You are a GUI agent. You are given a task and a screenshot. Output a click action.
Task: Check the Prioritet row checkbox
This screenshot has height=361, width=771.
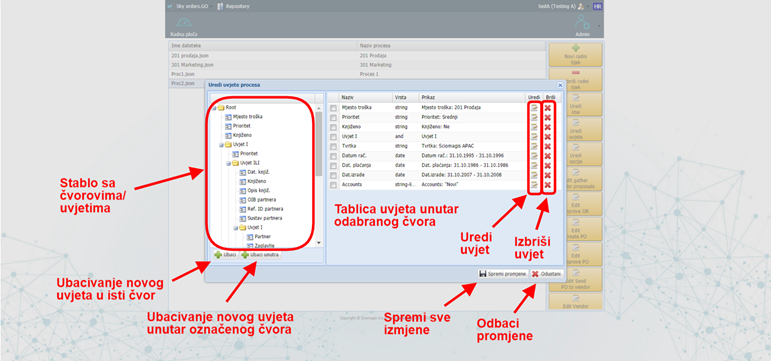pos(333,117)
